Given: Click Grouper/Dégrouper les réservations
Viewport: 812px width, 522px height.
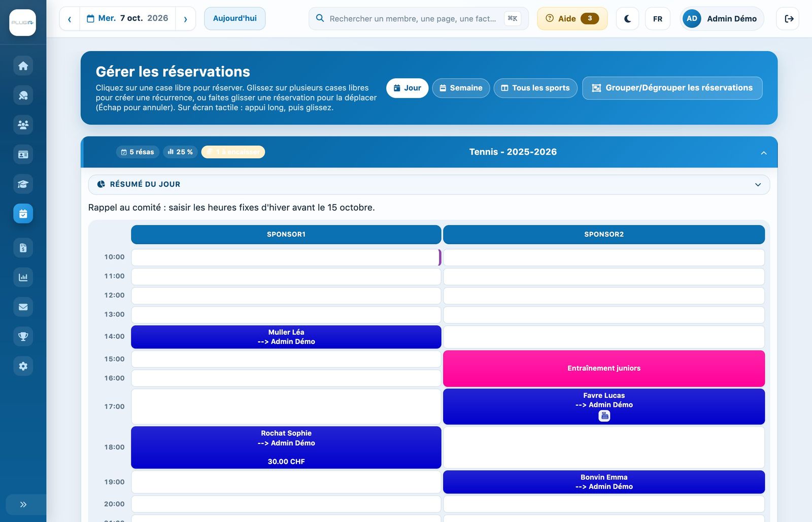Looking at the screenshot, I should tap(672, 88).
